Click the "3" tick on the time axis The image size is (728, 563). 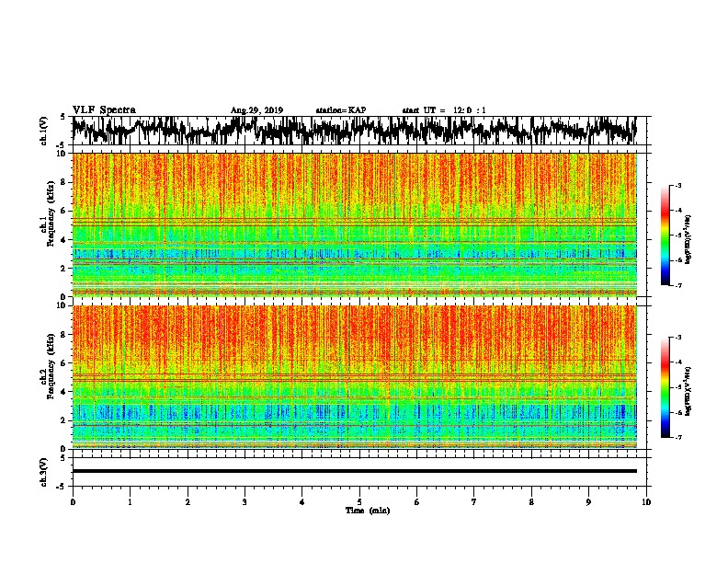tap(245, 502)
